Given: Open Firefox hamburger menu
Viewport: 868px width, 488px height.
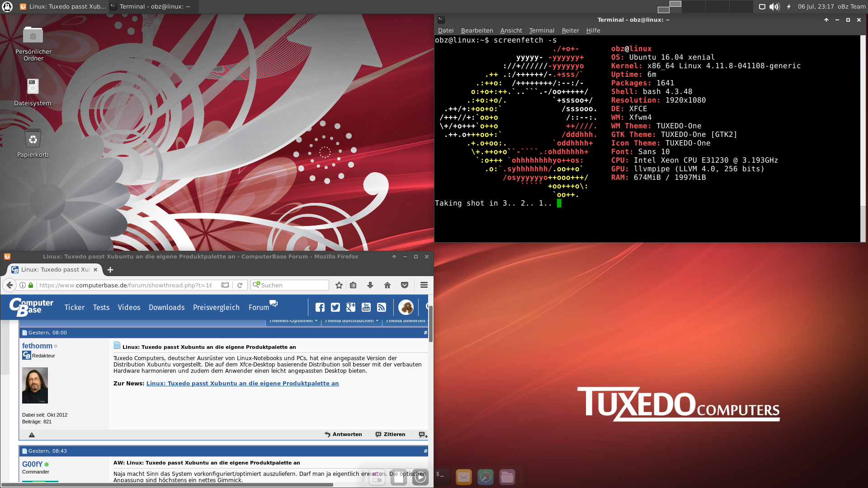Looking at the screenshot, I should point(424,285).
